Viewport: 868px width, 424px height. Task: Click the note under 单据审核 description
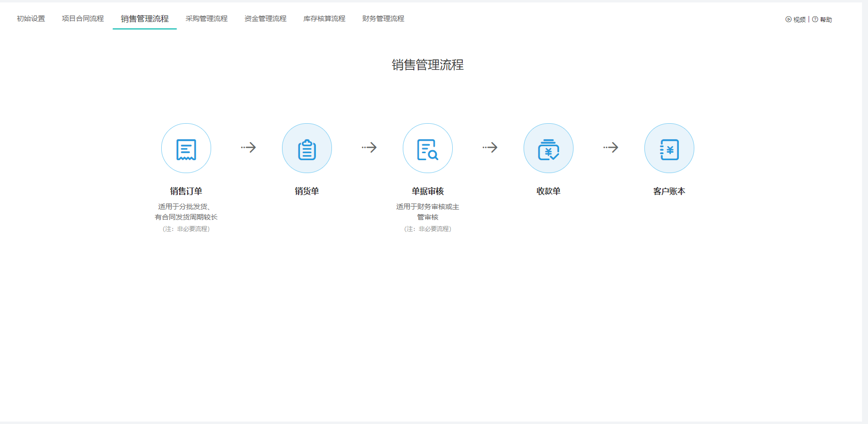coord(428,229)
